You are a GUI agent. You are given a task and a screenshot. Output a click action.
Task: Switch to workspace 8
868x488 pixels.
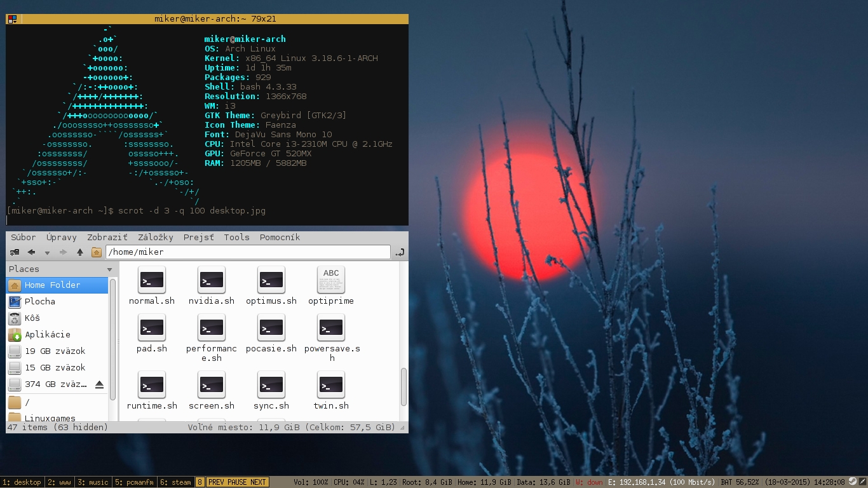200,482
